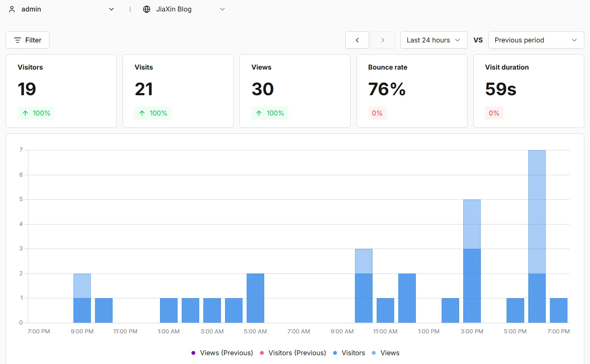Click green up arrow under Visits
590x364 pixels.
click(142, 113)
